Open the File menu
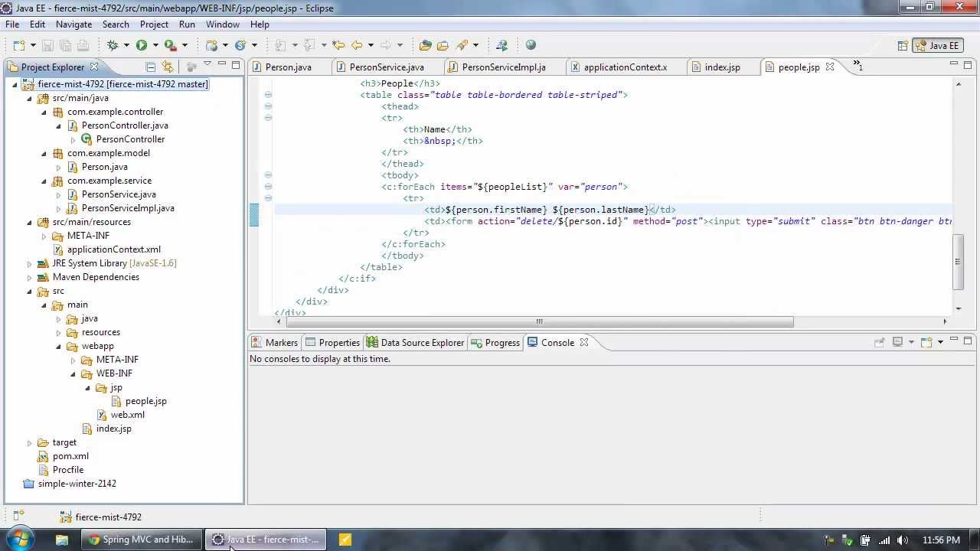The width and height of the screenshot is (980, 551). [x=12, y=24]
